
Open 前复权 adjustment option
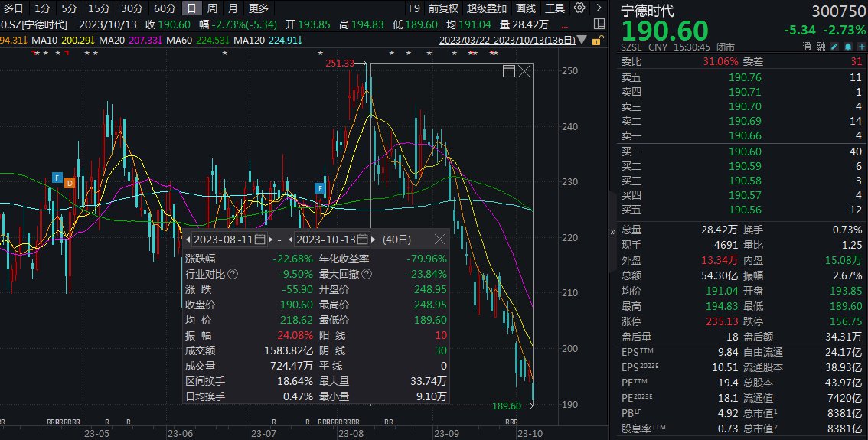pyautogui.click(x=443, y=8)
